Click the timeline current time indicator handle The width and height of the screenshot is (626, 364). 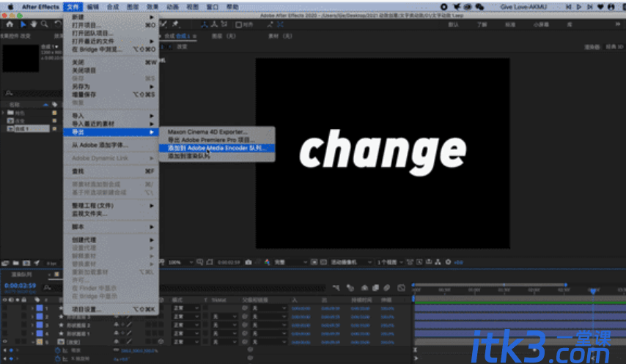[593, 291]
